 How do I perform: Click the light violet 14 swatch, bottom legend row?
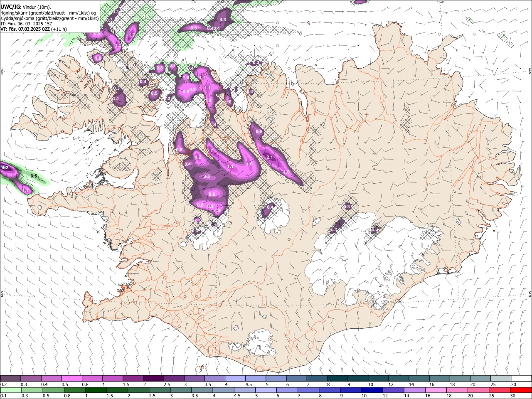[414, 390]
